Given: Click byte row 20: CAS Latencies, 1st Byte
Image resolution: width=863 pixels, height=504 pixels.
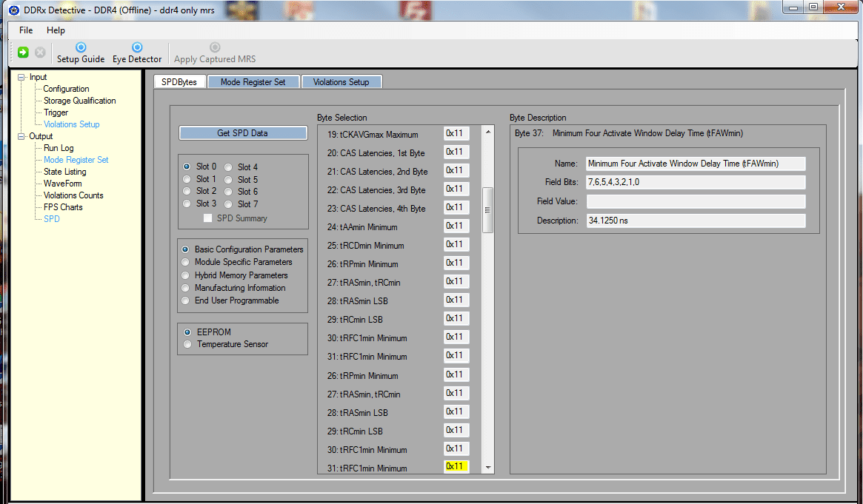Looking at the screenshot, I should pyautogui.click(x=376, y=153).
